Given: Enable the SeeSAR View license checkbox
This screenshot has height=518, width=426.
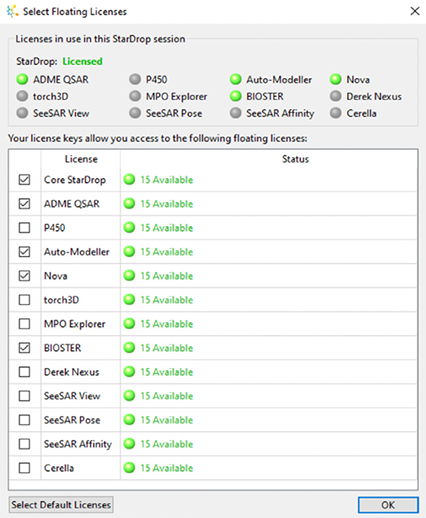Looking at the screenshot, I should pyautogui.click(x=24, y=396).
